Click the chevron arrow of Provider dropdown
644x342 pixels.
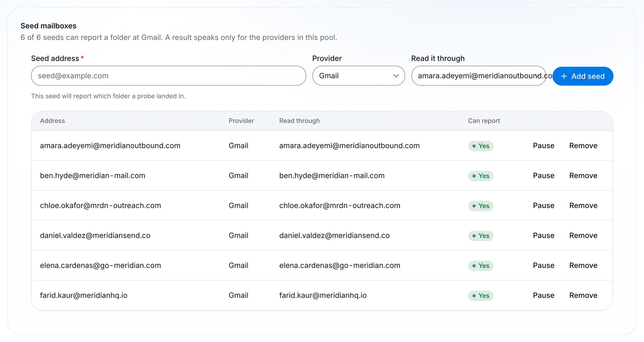tap(396, 76)
